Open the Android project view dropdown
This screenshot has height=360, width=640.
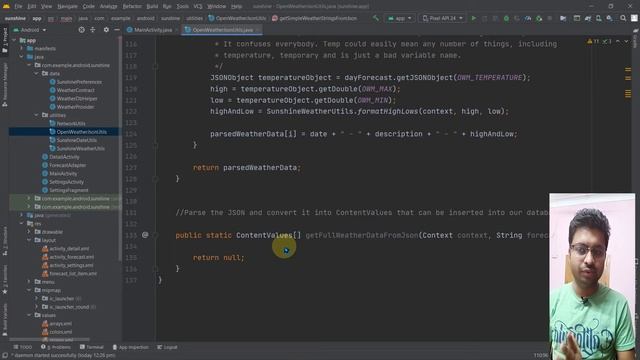coord(30,30)
